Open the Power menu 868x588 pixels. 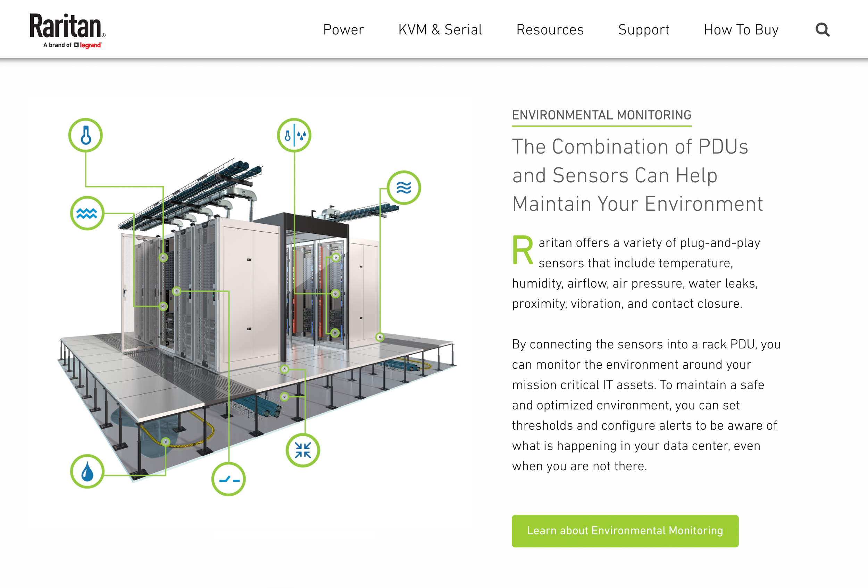tap(343, 30)
